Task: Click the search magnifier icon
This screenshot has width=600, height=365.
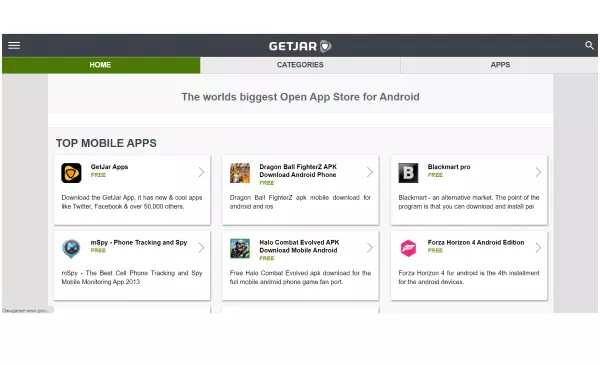Action: tap(589, 46)
